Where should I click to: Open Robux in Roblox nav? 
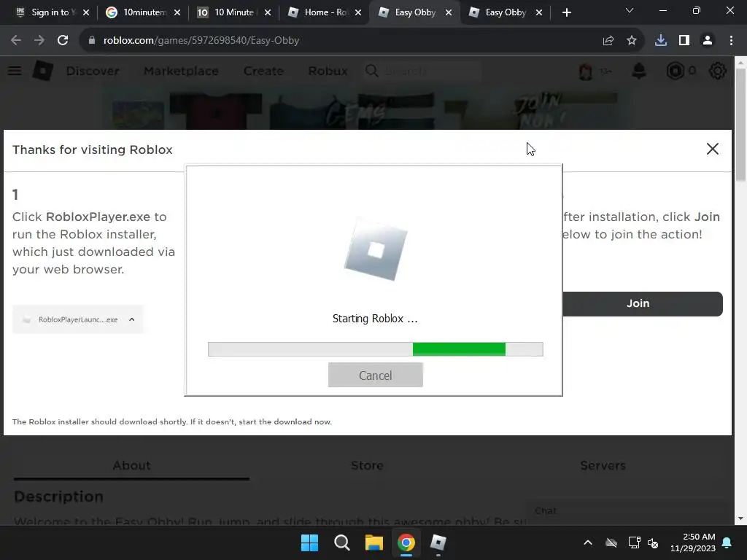(x=328, y=71)
